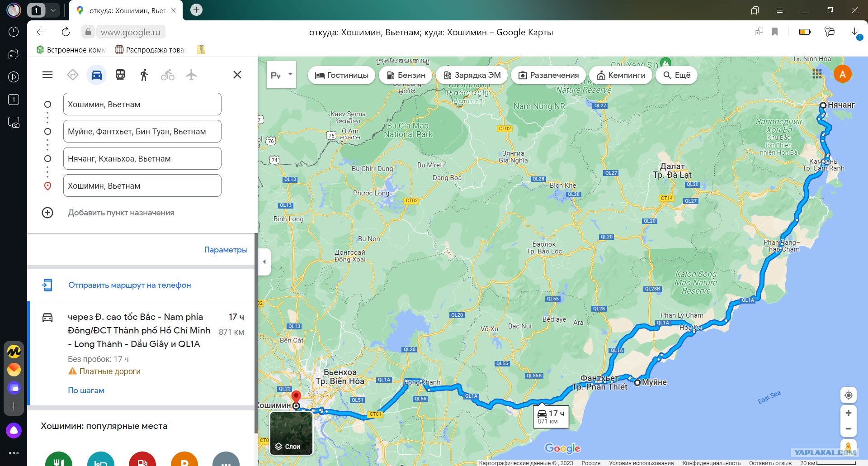Open the По шагам step-by-step details
868x466 pixels.
point(86,390)
